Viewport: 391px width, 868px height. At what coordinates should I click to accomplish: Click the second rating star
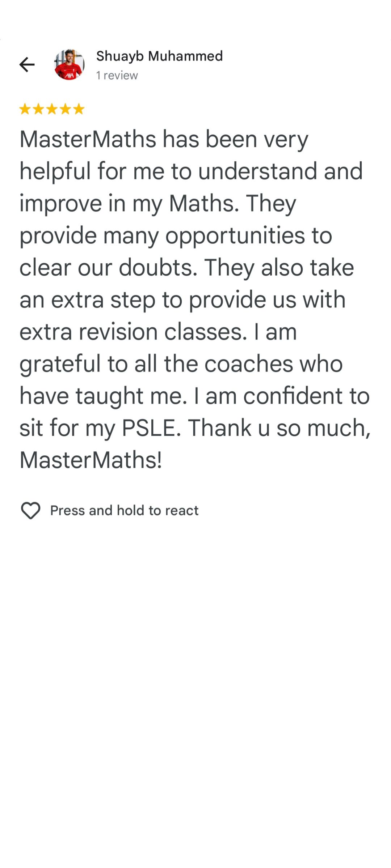click(38, 109)
